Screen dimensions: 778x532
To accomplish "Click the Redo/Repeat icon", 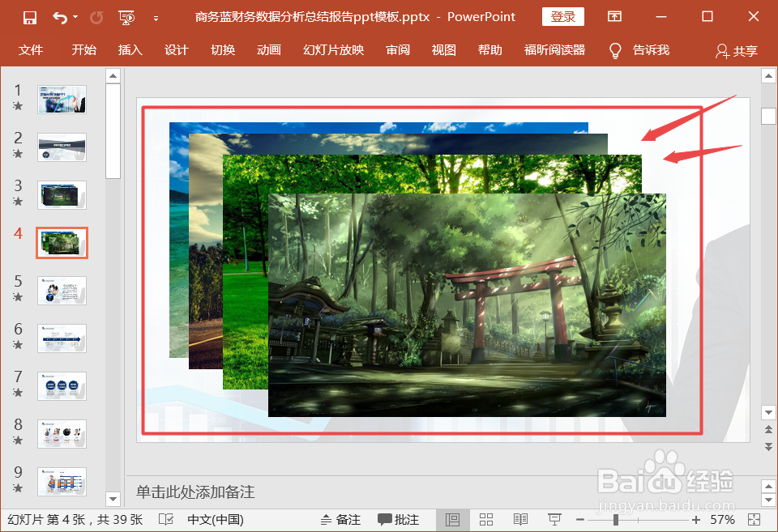I will click(96, 18).
